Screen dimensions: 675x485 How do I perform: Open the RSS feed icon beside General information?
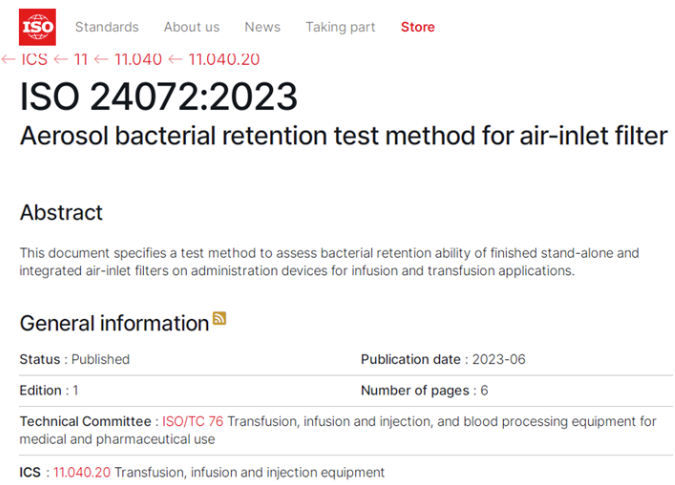(220, 318)
